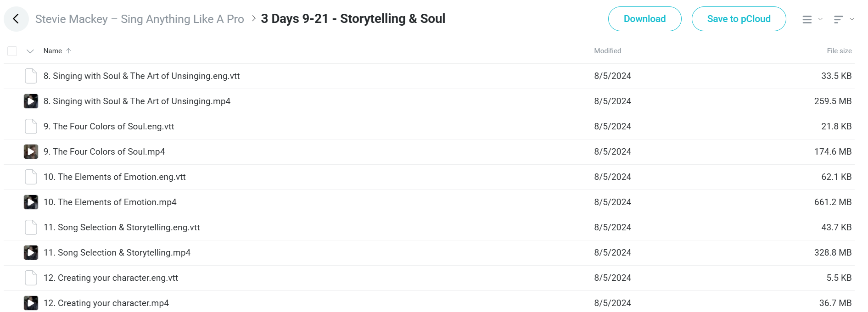Go back using the left arrow icon
This screenshot has width=868, height=312.
tap(16, 19)
